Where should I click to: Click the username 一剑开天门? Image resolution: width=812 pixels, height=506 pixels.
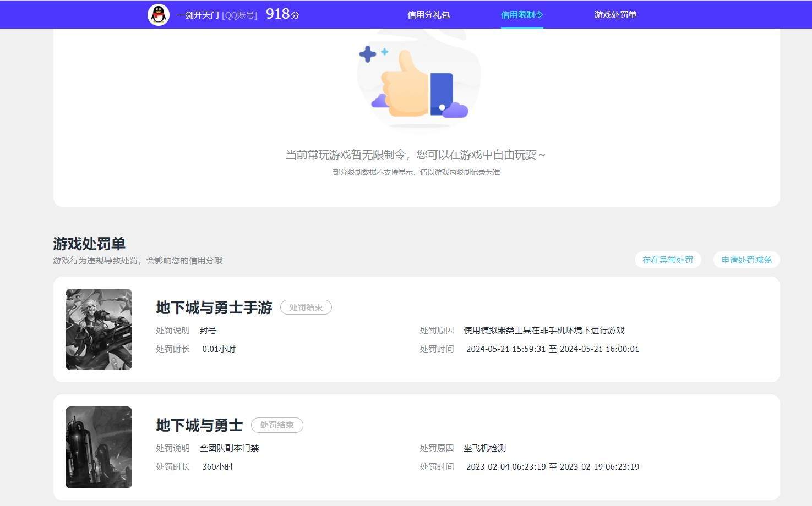tap(198, 15)
